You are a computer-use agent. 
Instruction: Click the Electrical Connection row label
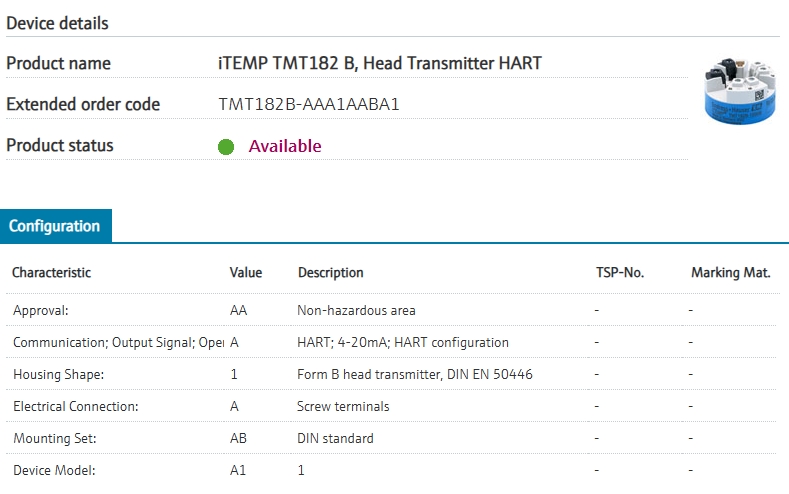(x=75, y=406)
